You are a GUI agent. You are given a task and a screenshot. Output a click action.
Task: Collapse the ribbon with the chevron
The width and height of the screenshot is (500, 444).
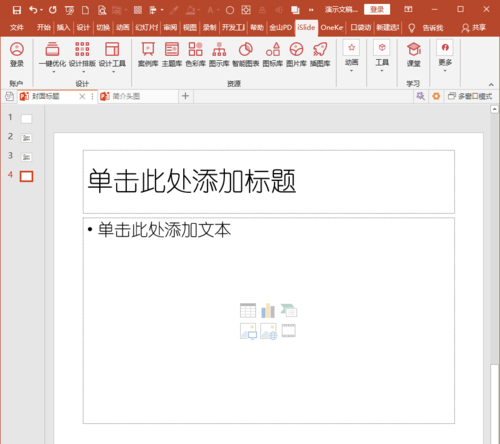pos(491,84)
